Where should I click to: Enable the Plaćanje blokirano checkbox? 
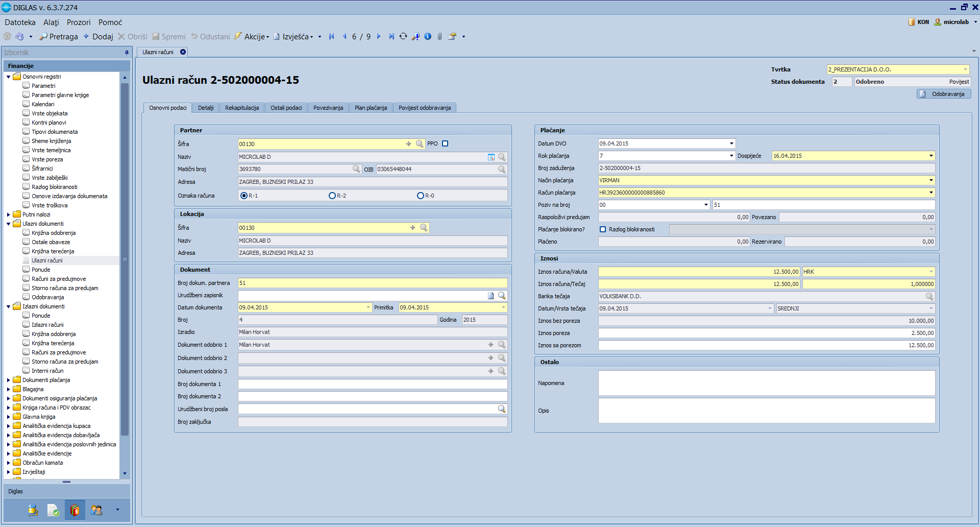(x=603, y=229)
